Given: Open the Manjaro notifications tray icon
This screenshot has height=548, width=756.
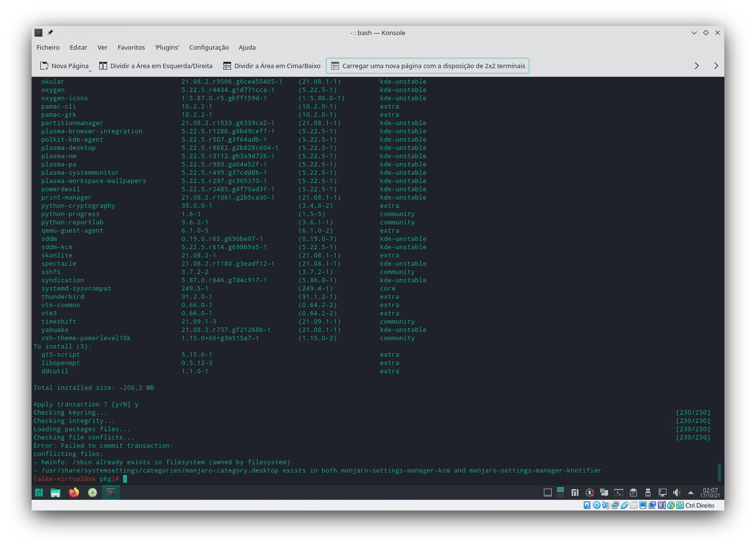Looking at the screenshot, I should click(604, 493).
